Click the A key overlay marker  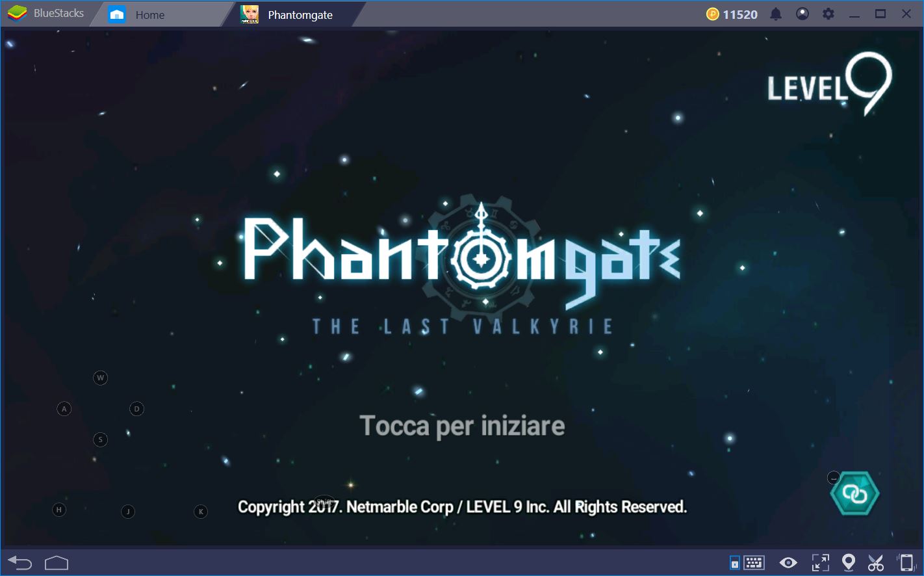(64, 409)
